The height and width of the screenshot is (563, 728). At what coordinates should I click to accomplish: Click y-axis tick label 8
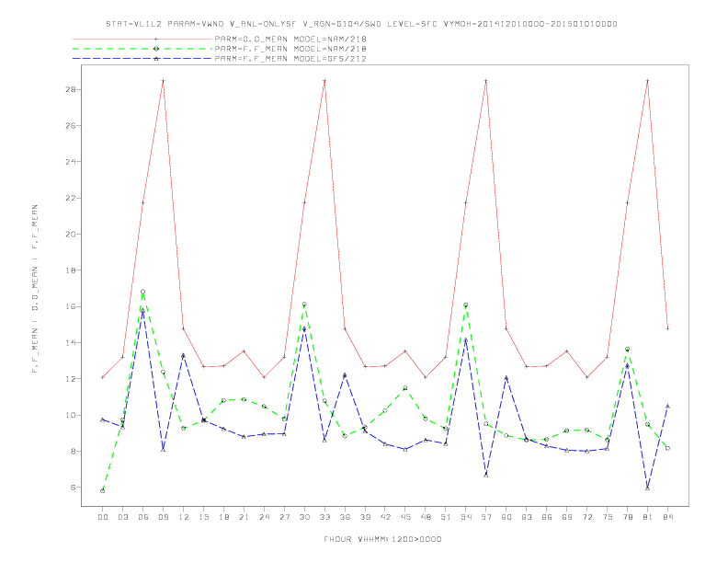coord(73,452)
